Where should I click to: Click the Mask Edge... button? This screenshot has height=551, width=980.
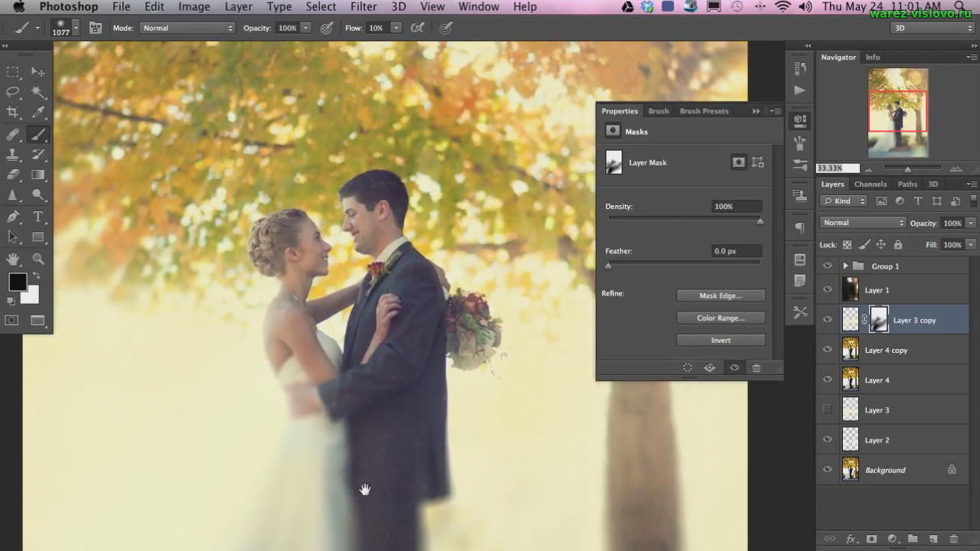[x=720, y=295]
